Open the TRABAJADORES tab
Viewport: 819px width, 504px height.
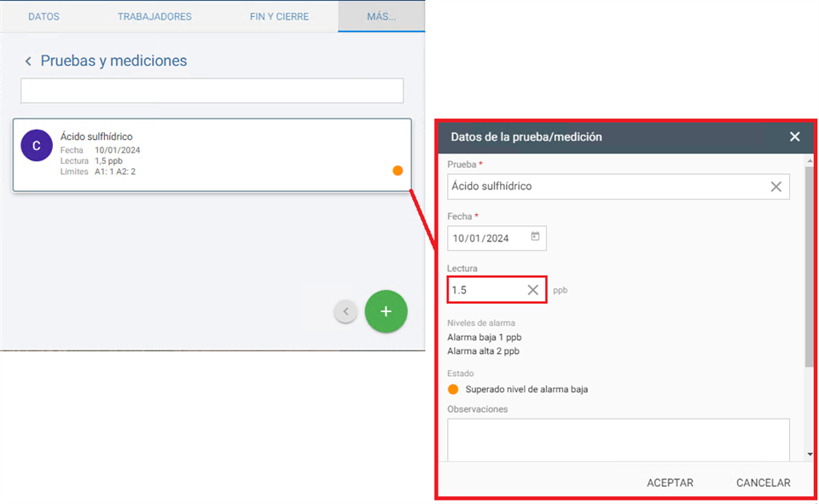coord(154,16)
